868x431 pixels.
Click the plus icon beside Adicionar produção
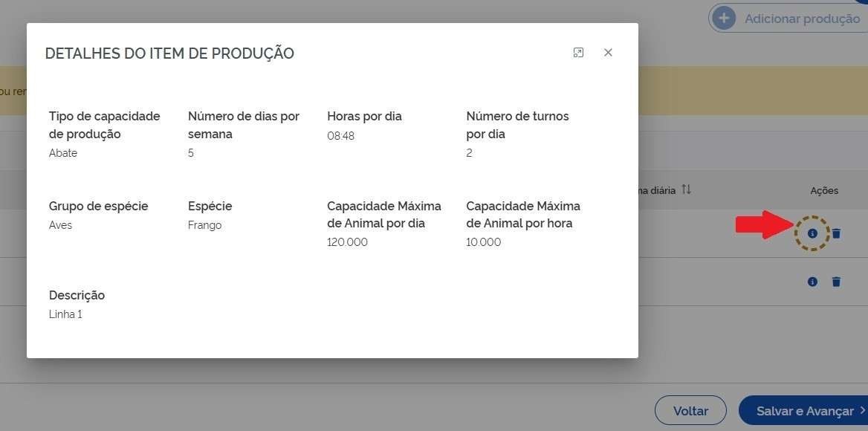[724, 19]
